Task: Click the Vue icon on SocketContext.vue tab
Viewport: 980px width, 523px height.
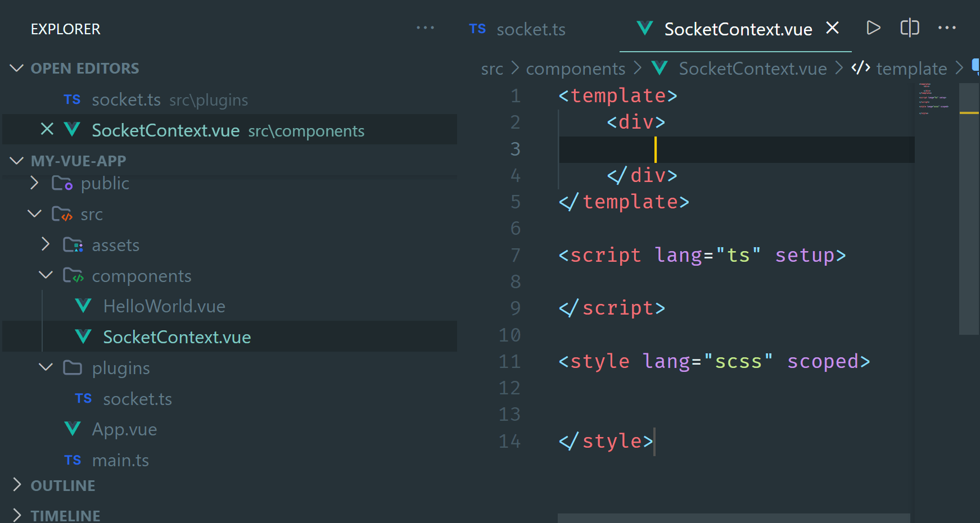Action: pyautogui.click(x=644, y=28)
